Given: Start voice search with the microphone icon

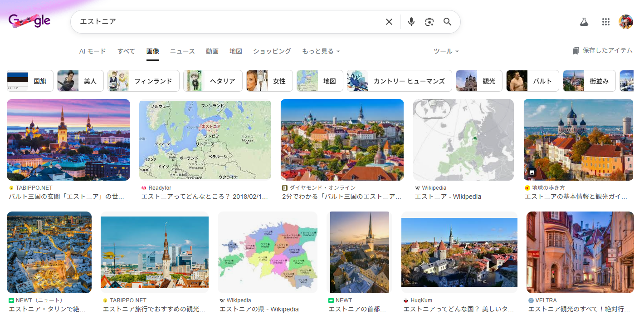Looking at the screenshot, I should 411,22.
